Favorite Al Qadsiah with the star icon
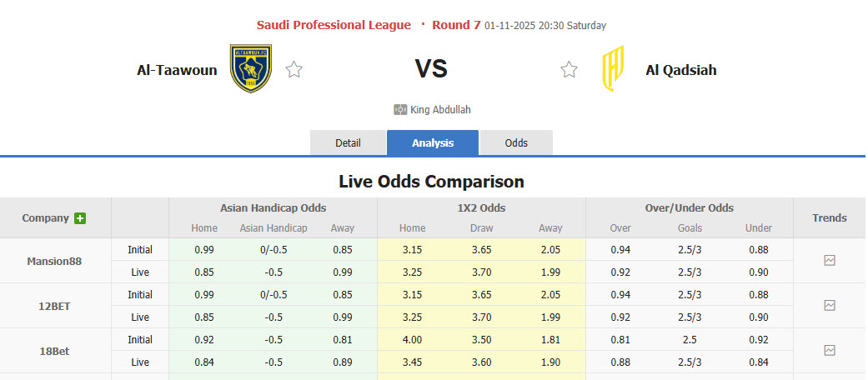 [569, 70]
